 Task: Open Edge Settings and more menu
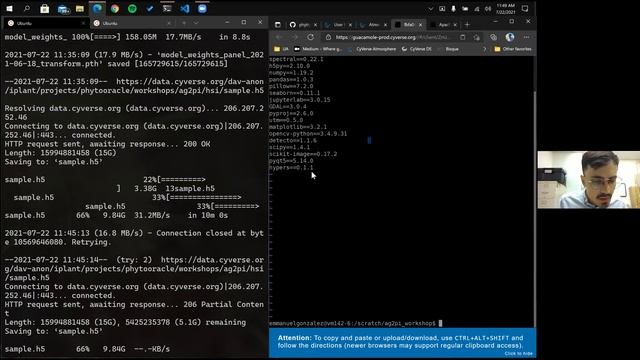(527, 37)
